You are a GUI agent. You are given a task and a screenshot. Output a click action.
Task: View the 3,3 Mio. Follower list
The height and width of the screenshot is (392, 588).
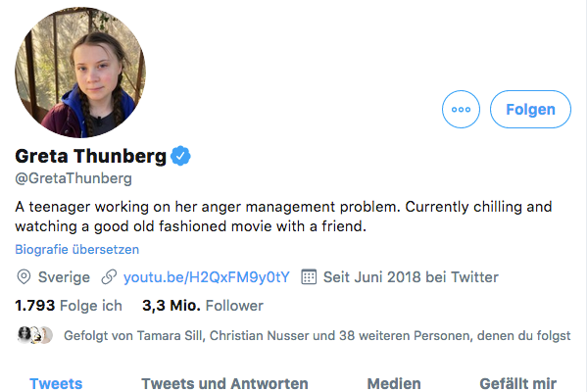point(200,306)
